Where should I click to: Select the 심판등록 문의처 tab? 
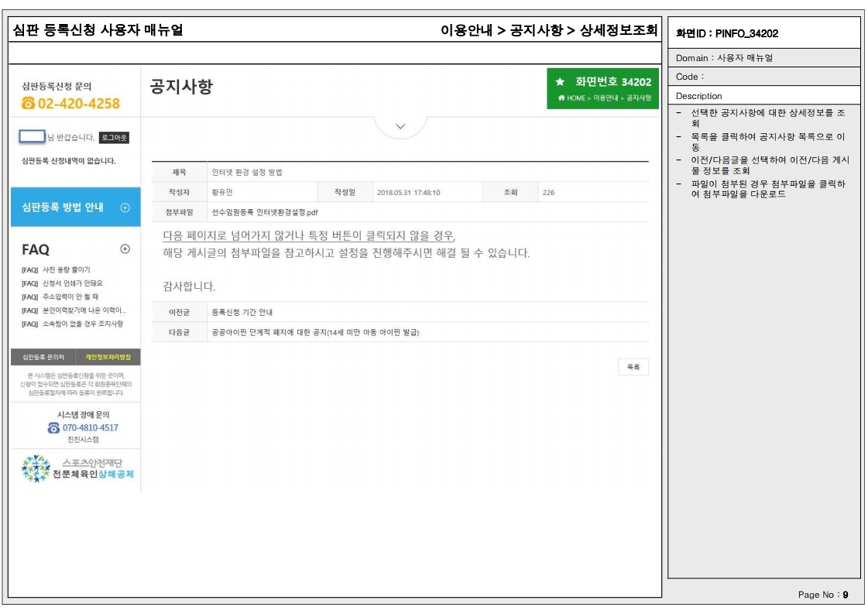43,358
